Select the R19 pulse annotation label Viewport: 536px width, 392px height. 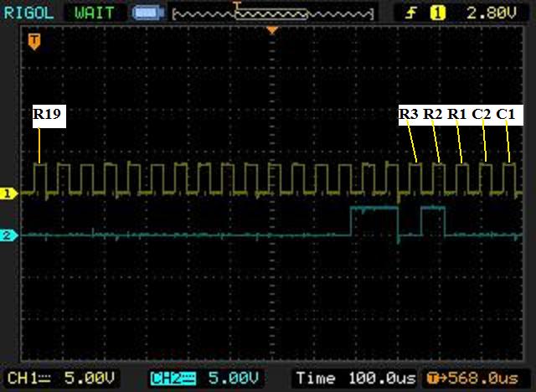pyautogui.click(x=48, y=115)
